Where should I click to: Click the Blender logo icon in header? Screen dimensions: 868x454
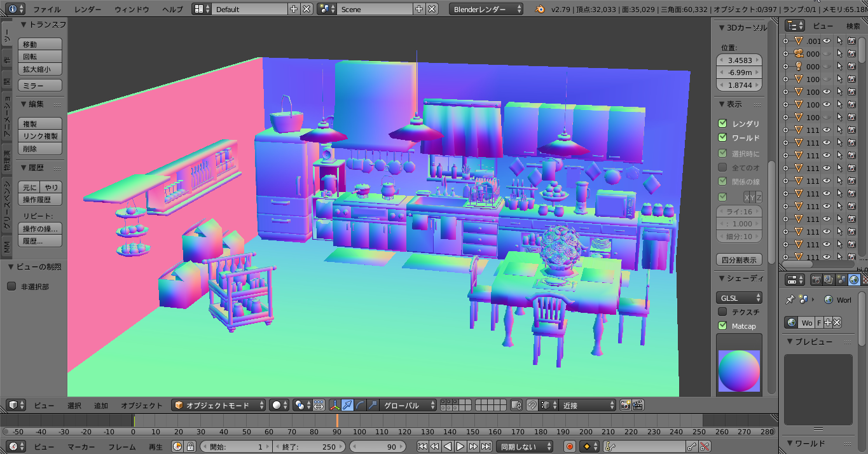point(539,9)
